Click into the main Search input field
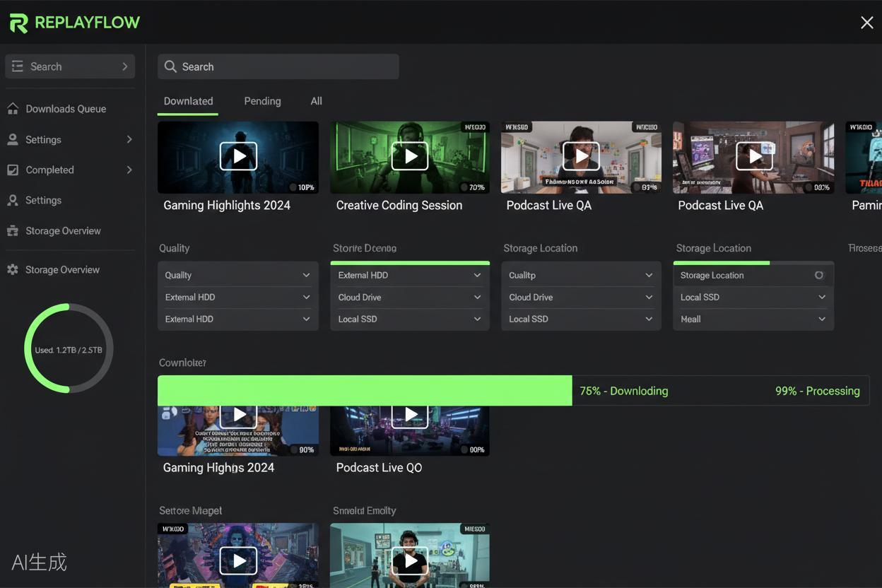This screenshot has height=588, width=882. click(x=278, y=66)
